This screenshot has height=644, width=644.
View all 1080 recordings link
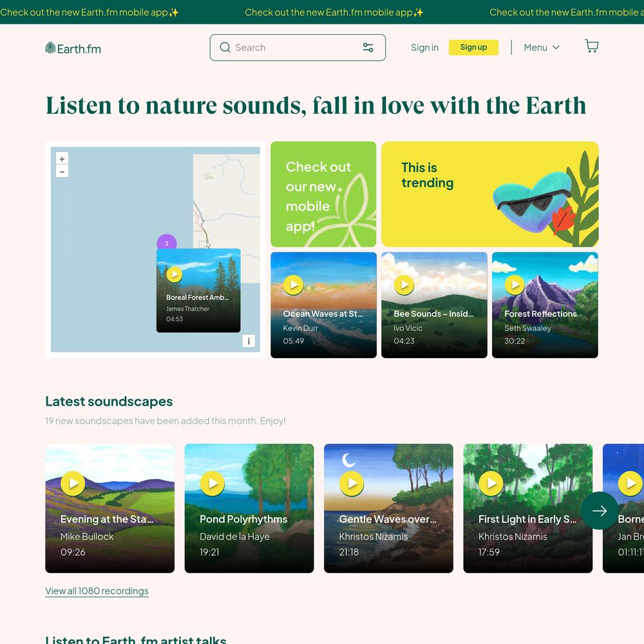(x=97, y=591)
